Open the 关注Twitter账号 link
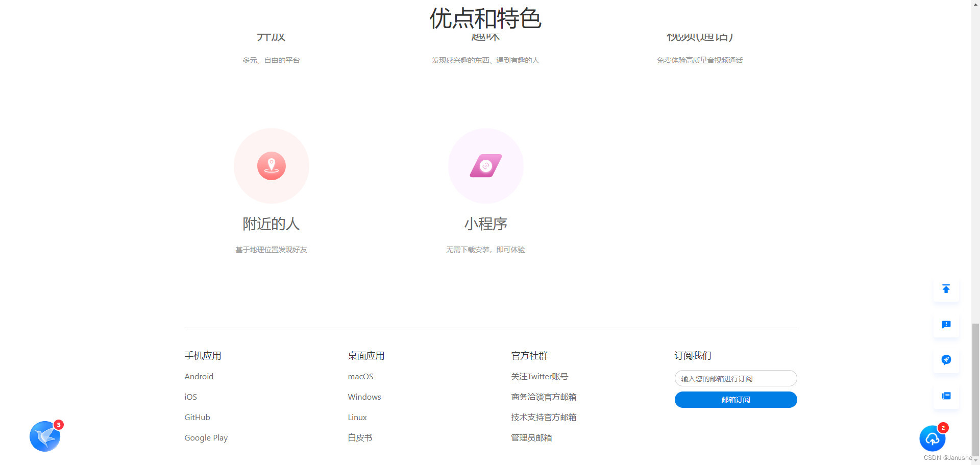 click(540, 376)
